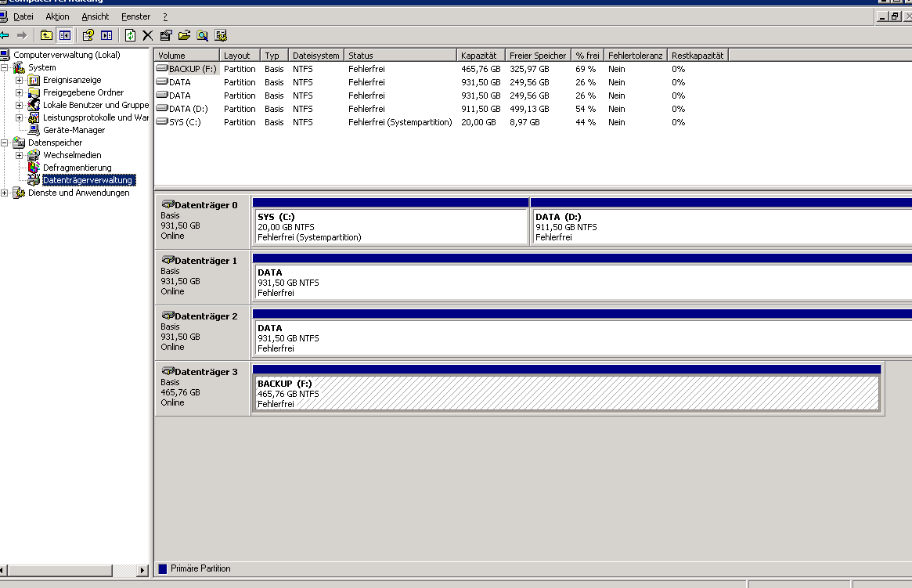Click the magnifier search toolbar icon
The height and width of the screenshot is (588, 912).
click(x=203, y=35)
